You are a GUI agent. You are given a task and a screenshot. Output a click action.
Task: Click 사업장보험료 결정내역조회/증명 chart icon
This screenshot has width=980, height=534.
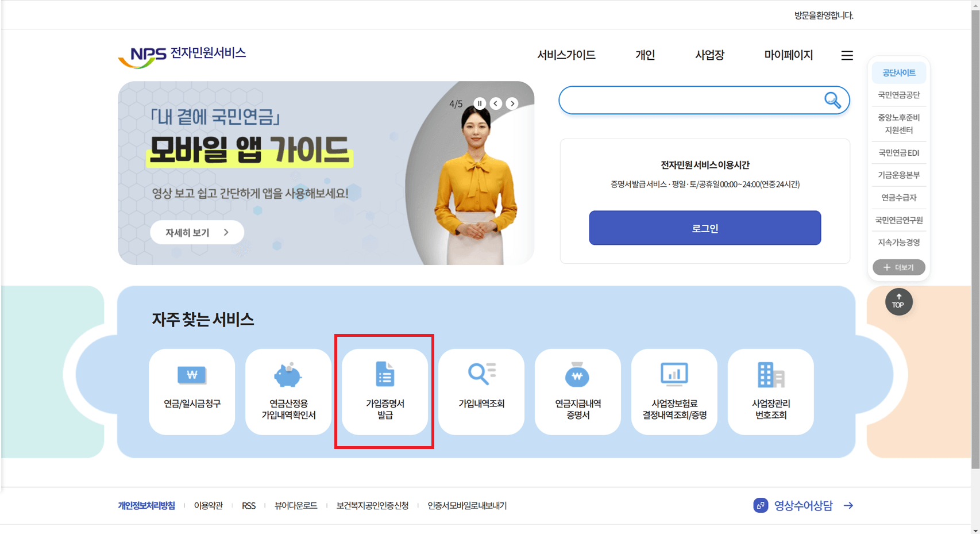coord(674,375)
